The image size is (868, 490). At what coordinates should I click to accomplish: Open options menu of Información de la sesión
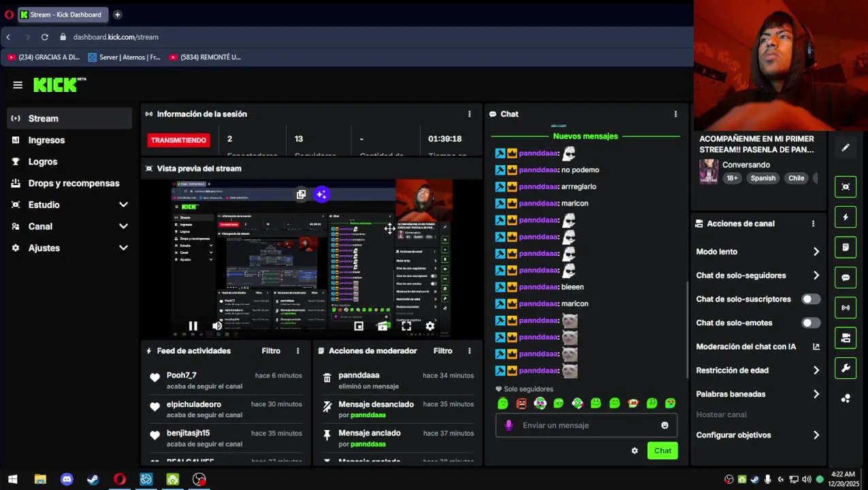tap(469, 114)
